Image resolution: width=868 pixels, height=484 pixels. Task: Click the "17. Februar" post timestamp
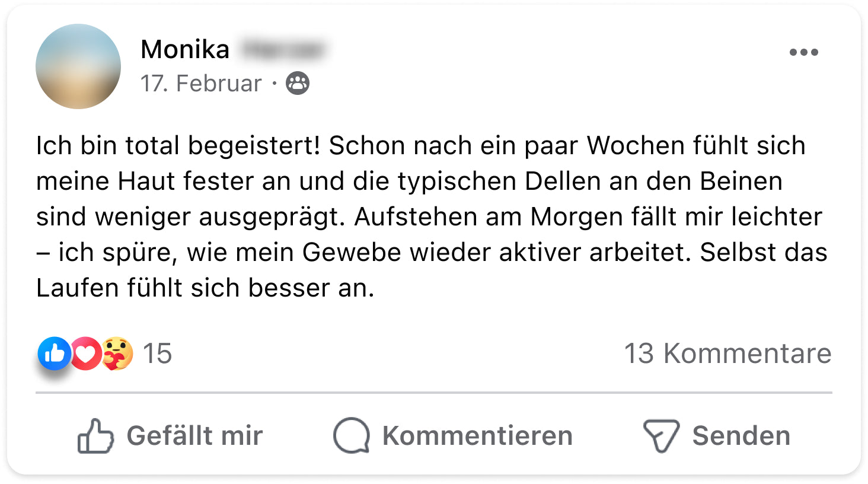point(201,84)
